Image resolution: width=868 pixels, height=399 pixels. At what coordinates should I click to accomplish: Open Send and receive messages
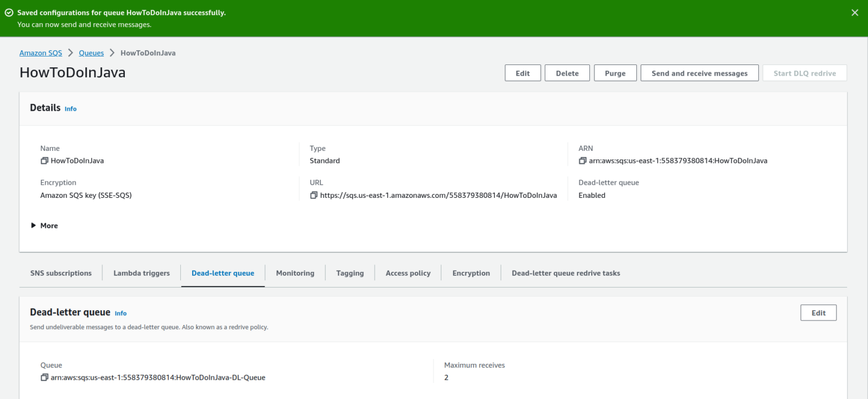pyautogui.click(x=699, y=72)
